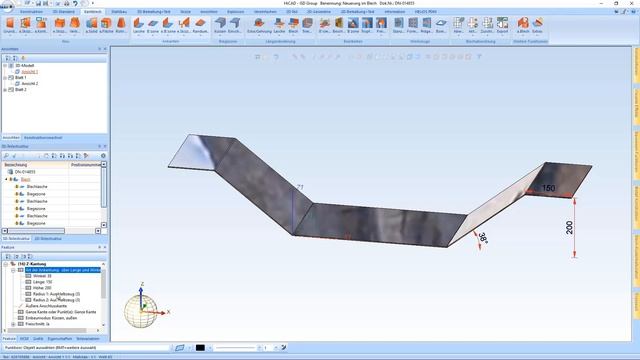The image size is (640, 360).
Task: Open the quick access toolbar customize dropdown
Action: point(93,3)
